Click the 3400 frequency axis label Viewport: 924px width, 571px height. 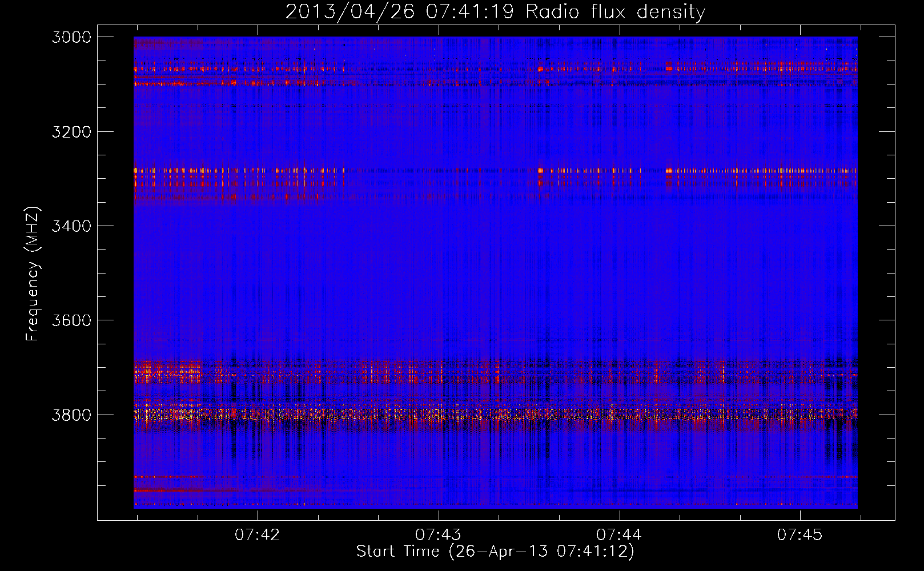[x=71, y=226]
